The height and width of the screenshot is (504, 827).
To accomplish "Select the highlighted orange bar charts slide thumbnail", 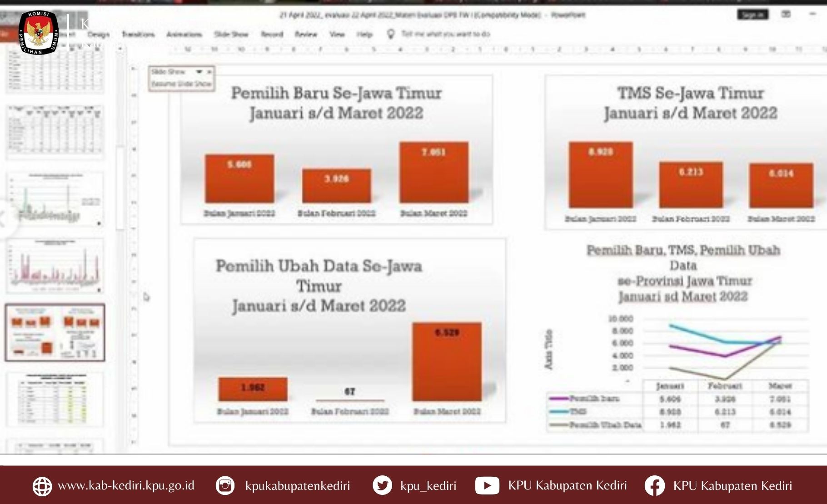I will pyautogui.click(x=55, y=332).
